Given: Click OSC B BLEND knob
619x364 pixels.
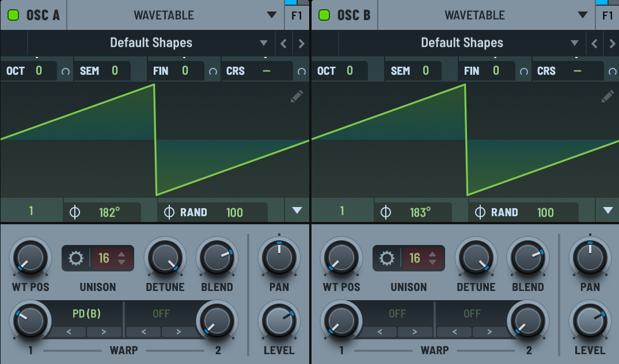Looking at the screenshot, I should click(528, 258).
